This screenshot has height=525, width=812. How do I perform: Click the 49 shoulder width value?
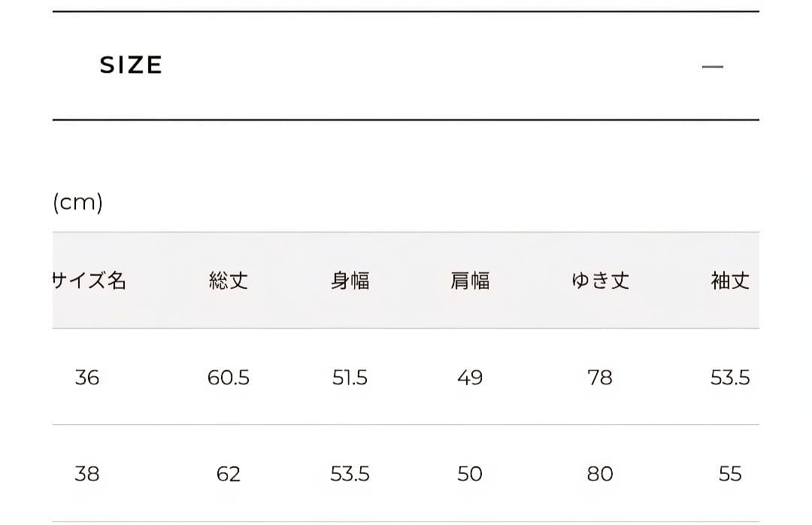click(x=470, y=378)
